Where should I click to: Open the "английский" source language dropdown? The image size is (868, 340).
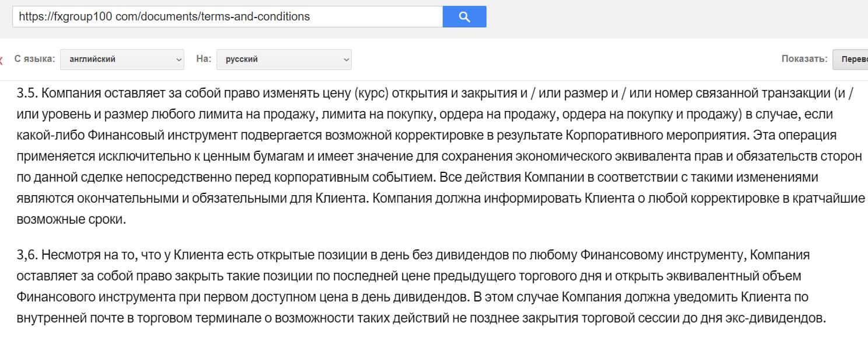[x=122, y=59]
